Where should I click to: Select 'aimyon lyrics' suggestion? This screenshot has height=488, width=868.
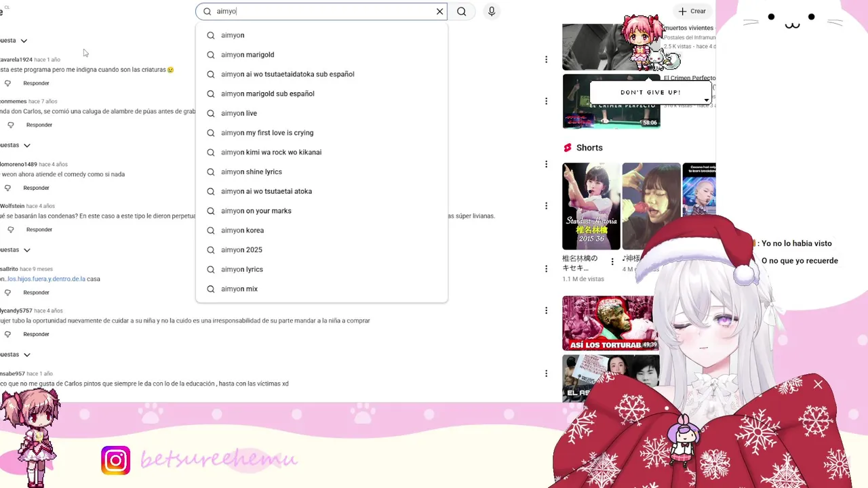pos(321,269)
